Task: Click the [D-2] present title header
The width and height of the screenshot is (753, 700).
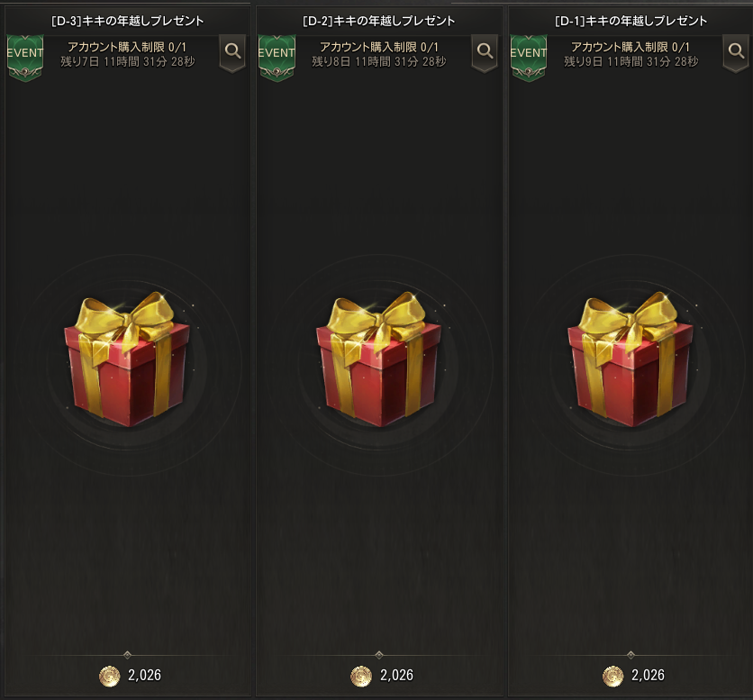Action: (x=379, y=21)
